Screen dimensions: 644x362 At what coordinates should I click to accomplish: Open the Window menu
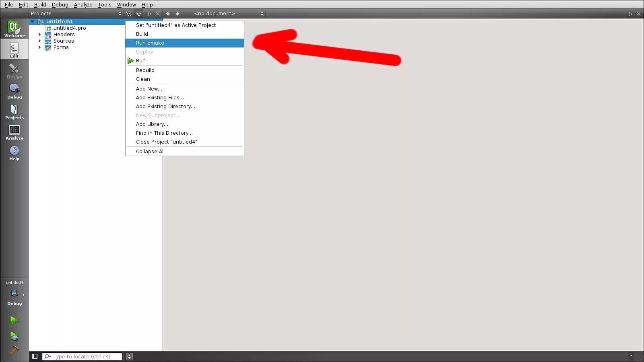tap(126, 5)
